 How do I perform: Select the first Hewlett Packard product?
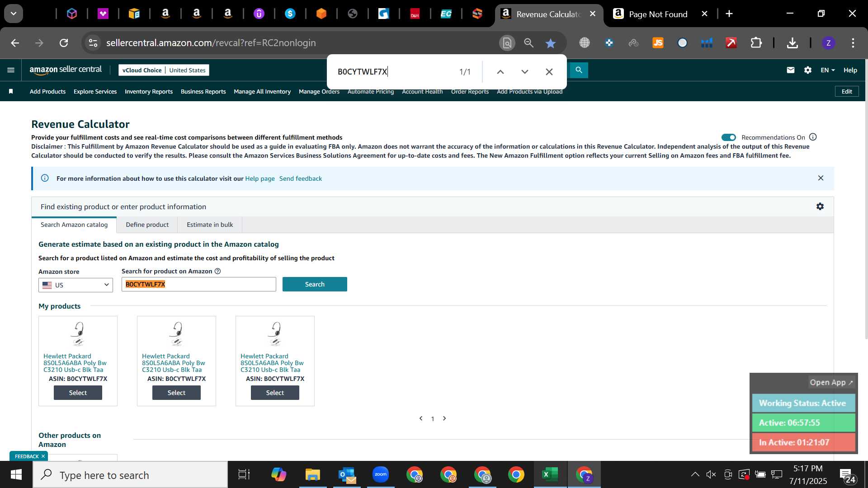78,393
